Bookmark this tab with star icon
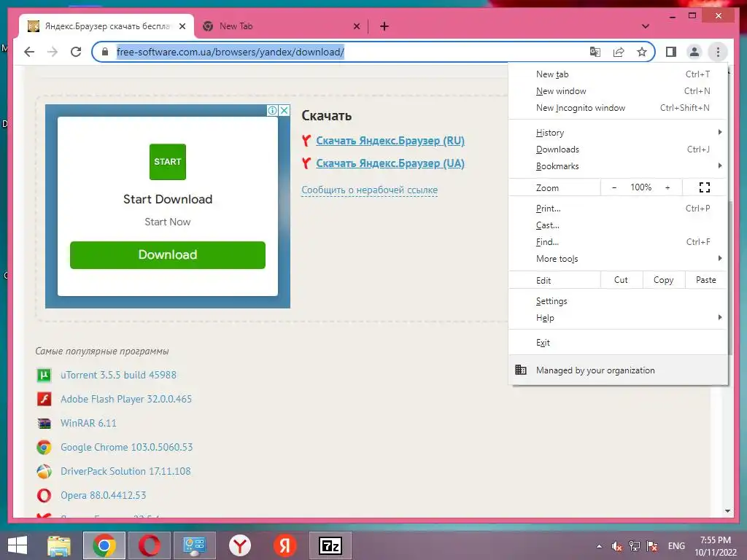Image resolution: width=747 pixels, height=560 pixels. (642, 52)
